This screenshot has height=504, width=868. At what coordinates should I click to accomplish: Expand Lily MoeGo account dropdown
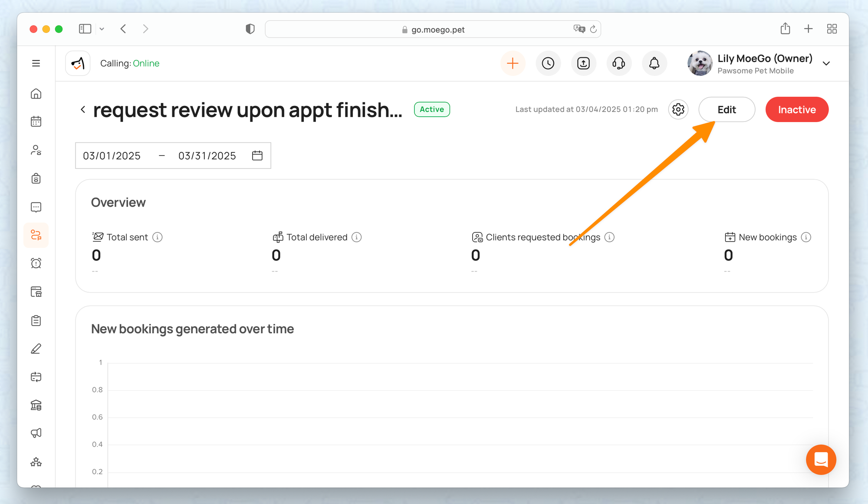(x=826, y=63)
